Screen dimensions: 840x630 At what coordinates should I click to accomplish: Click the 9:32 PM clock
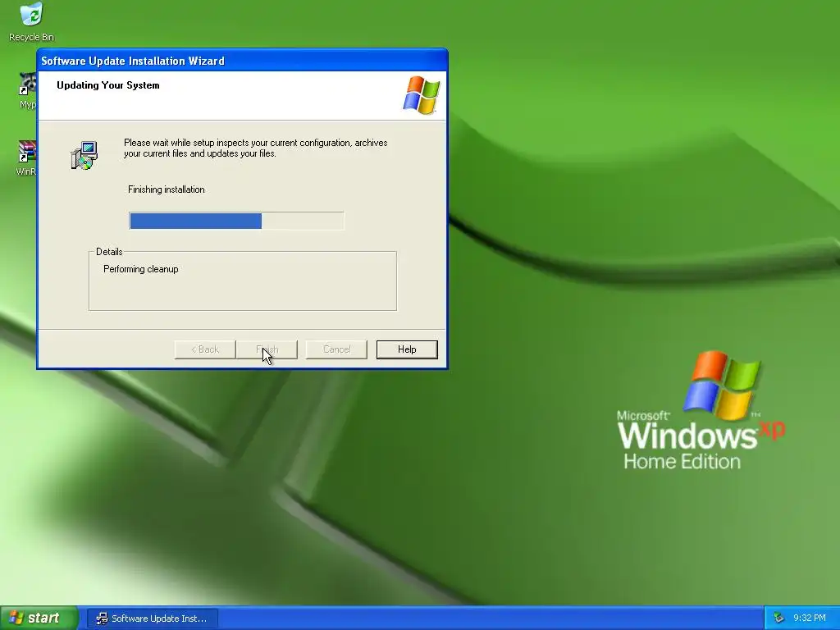tap(810, 618)
